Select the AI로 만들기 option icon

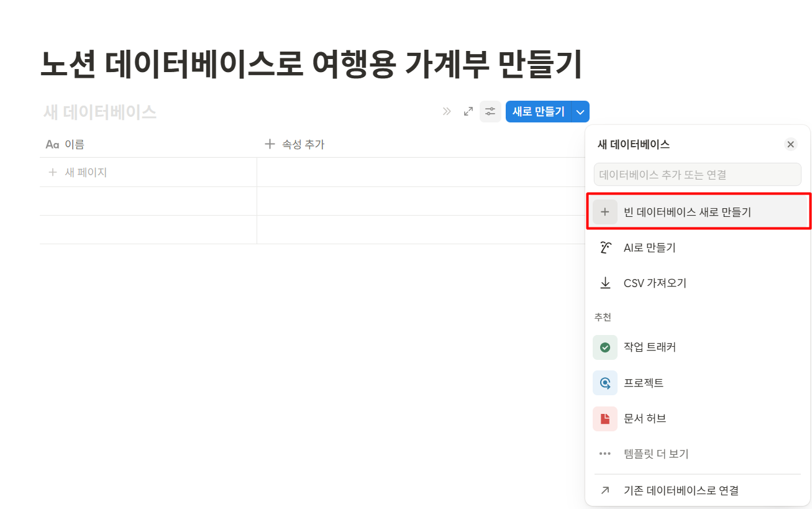(x=605, y=247)
